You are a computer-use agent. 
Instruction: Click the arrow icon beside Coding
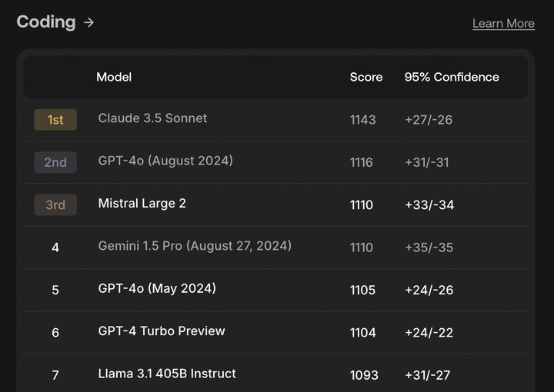coord(89,22)
